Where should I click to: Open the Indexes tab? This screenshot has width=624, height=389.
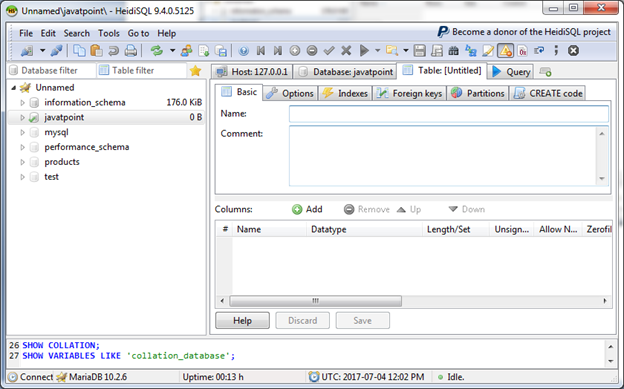click(x=345, y=94)
